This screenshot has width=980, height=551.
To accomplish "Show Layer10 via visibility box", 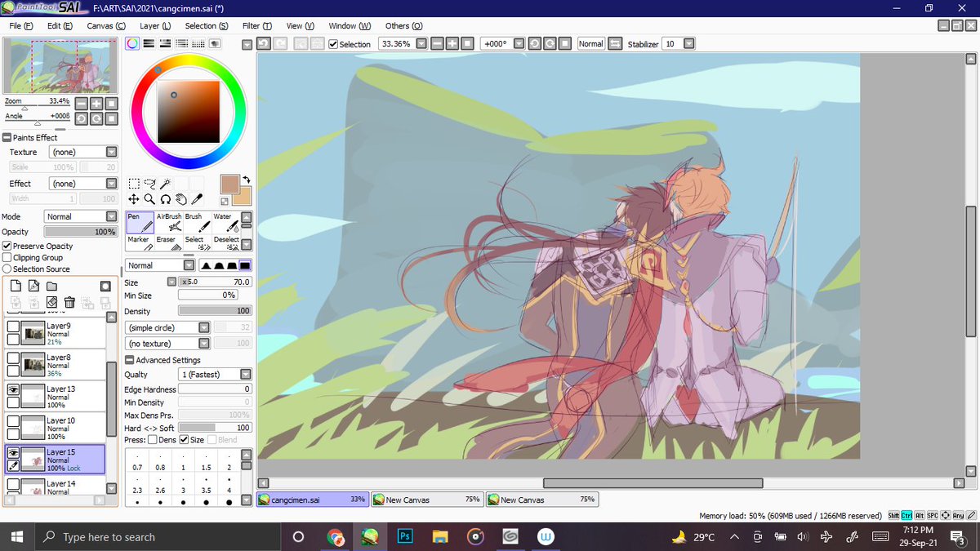I will (x=13, y=421).
